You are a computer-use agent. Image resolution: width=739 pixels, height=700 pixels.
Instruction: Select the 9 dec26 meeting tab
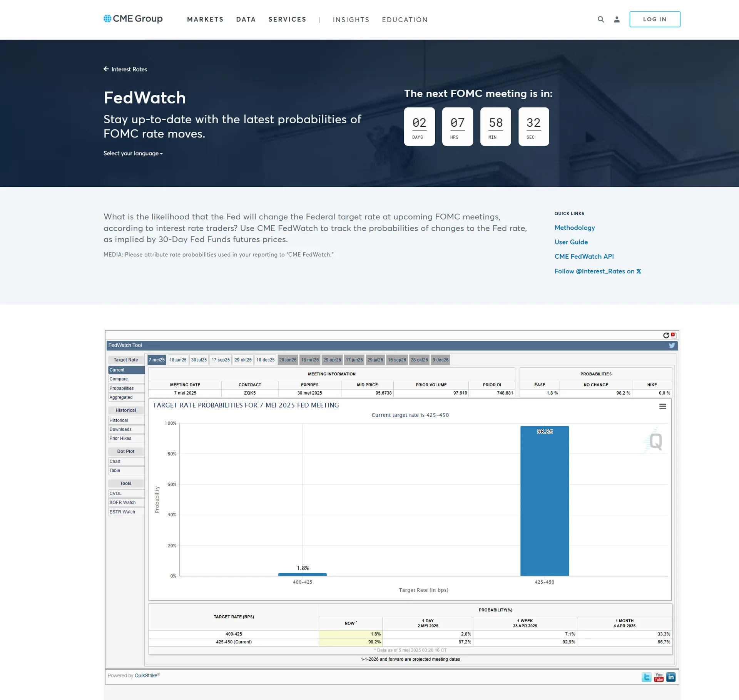point(440,360)
